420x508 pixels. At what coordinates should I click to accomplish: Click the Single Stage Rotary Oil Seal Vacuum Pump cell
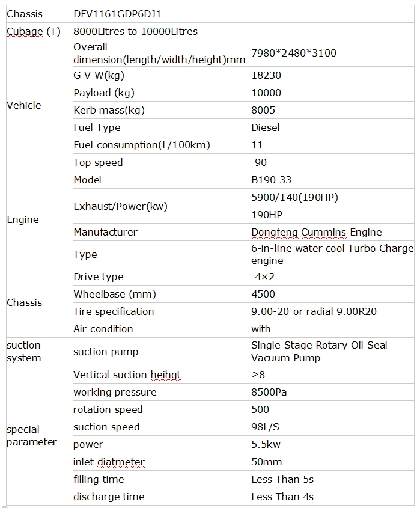click(x=332, y=352)
